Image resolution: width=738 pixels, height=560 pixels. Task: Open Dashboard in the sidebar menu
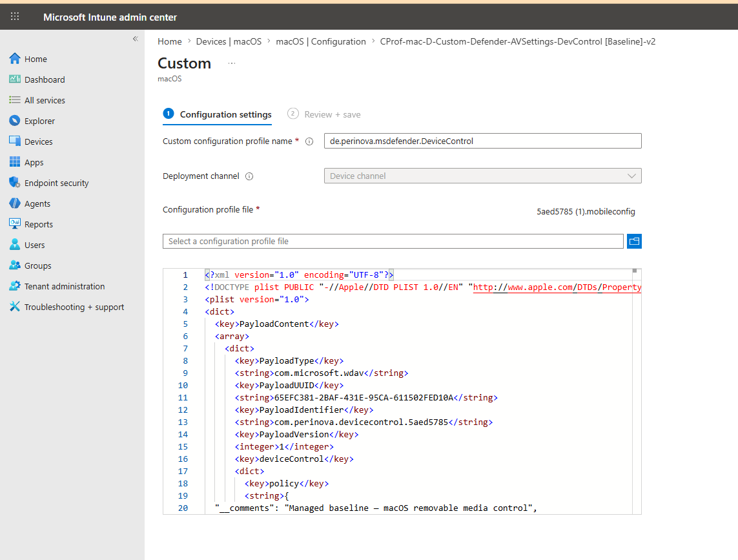click(45, 79)
